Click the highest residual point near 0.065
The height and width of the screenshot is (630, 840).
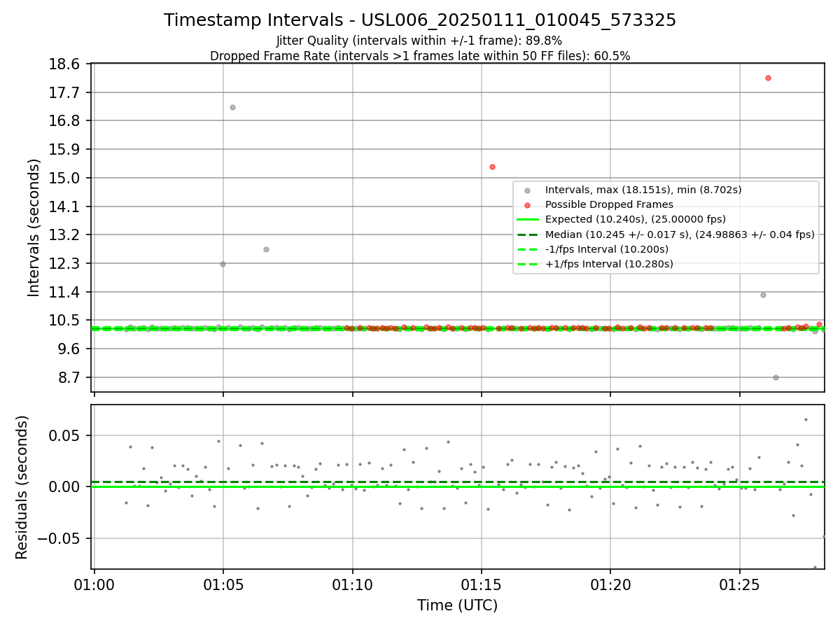point(806,419)
